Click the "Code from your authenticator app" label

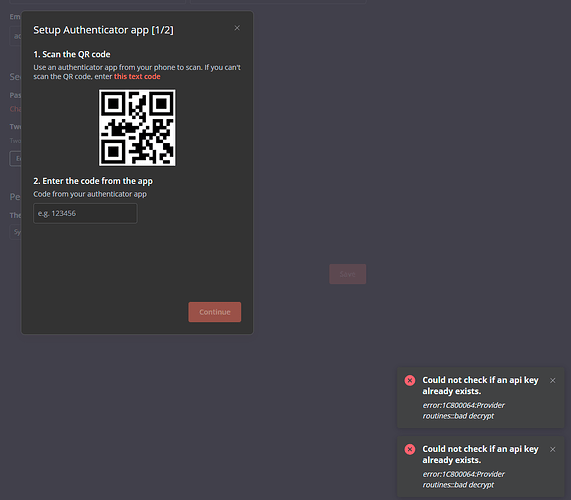90,194
